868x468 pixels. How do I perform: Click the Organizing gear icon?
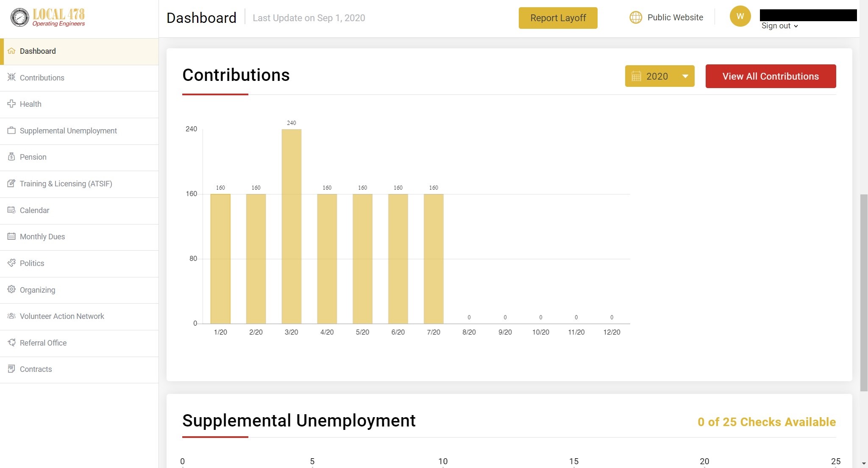(11, 289)
